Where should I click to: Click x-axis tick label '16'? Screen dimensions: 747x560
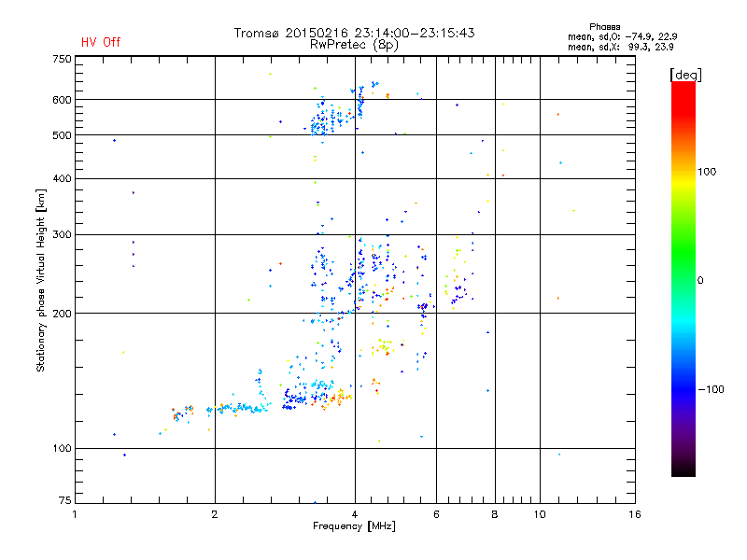pos(635,514)
